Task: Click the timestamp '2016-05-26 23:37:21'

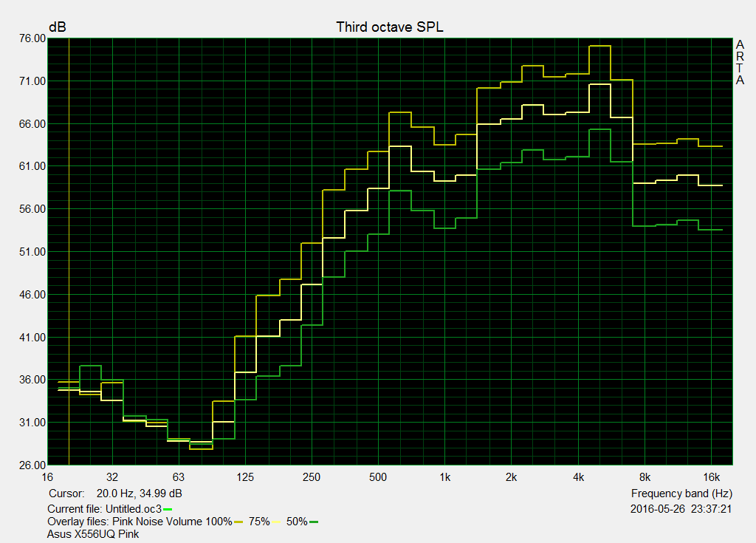Action: coord(681,509)
